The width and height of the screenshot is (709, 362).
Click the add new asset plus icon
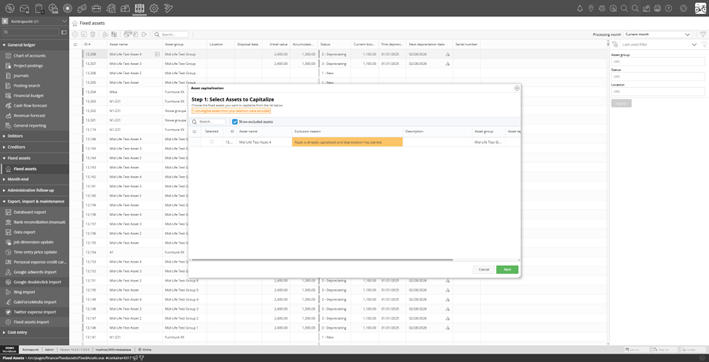click(x=75, y=34)
